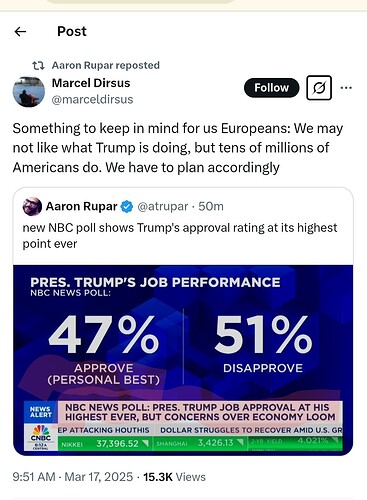The image size is (367, 500).
Task: View the 15.3K Views count
Action: pos(174,477)
